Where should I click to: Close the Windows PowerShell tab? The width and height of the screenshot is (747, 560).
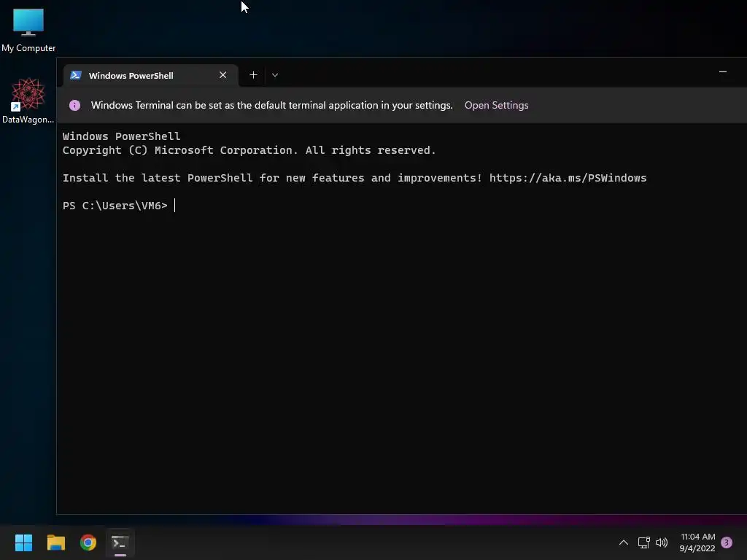[x=222, y=75]
